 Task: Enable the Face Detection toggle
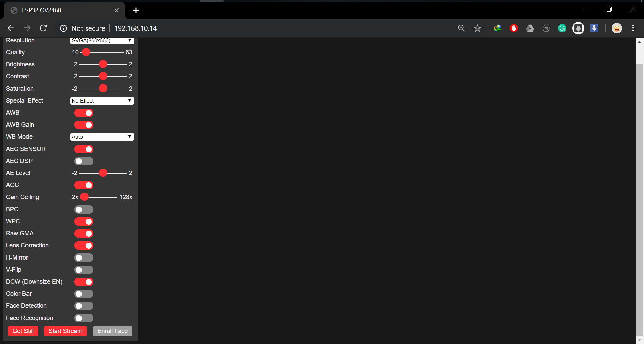click(x=84, y=306)
